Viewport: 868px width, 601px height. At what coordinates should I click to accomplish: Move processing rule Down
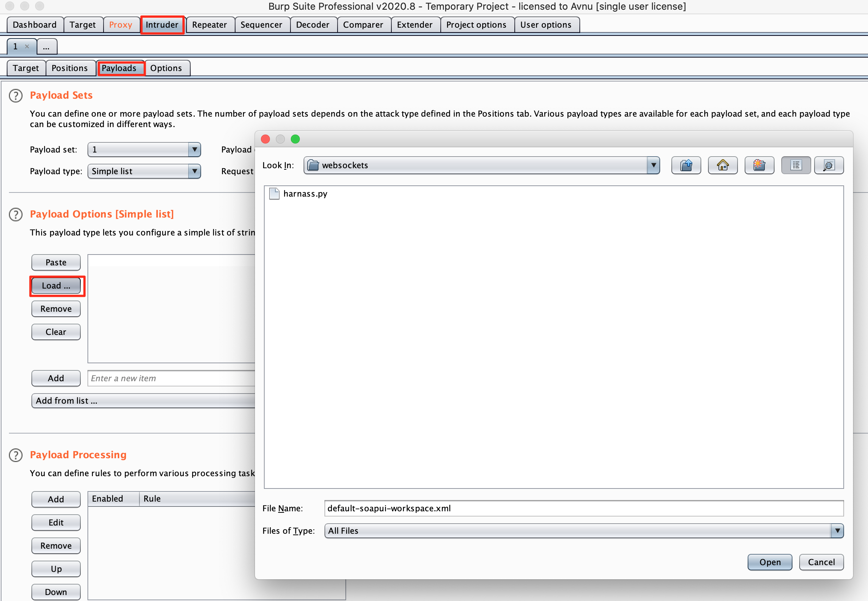tap(56, 593)
